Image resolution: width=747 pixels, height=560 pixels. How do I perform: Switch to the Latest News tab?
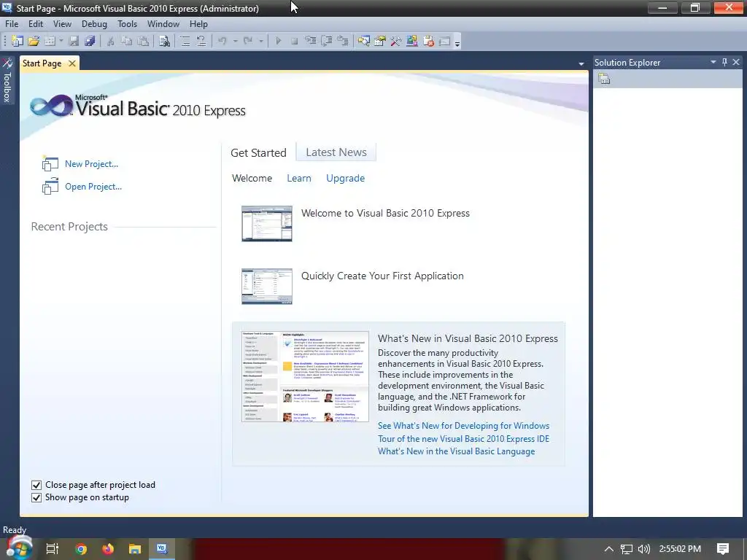336,152
